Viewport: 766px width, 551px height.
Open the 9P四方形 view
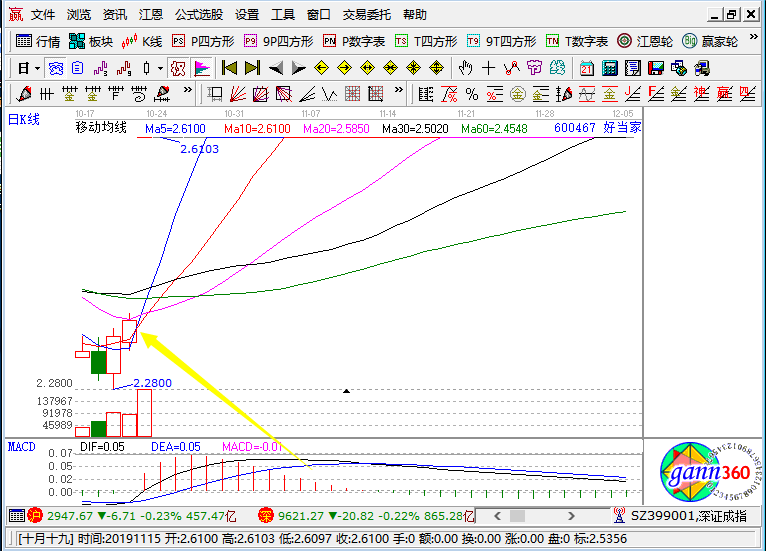tap(278, 42)
